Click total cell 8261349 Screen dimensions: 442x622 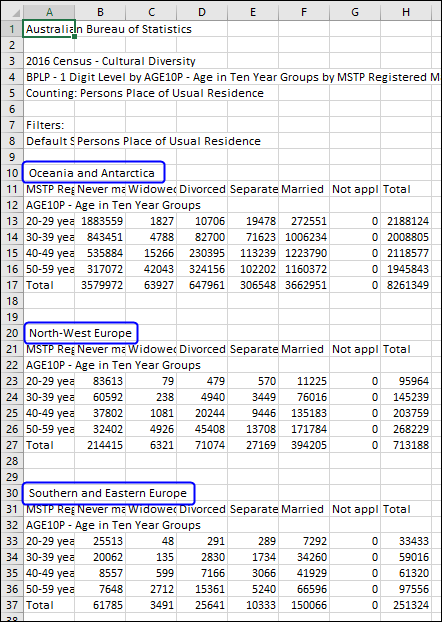click(x=406, y=285)
